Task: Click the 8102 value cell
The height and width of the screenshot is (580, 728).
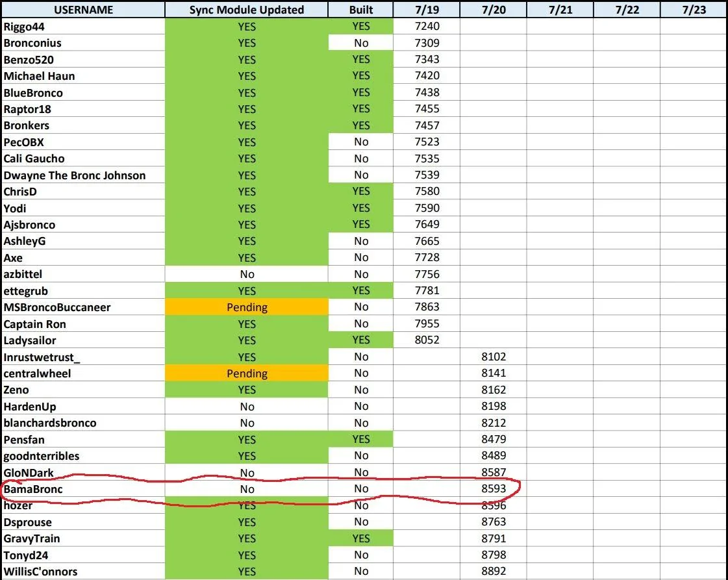Action: point(494,357)
